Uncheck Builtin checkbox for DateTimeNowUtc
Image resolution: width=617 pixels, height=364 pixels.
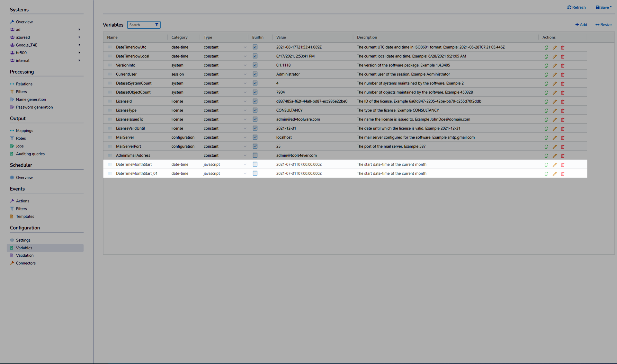255,47
